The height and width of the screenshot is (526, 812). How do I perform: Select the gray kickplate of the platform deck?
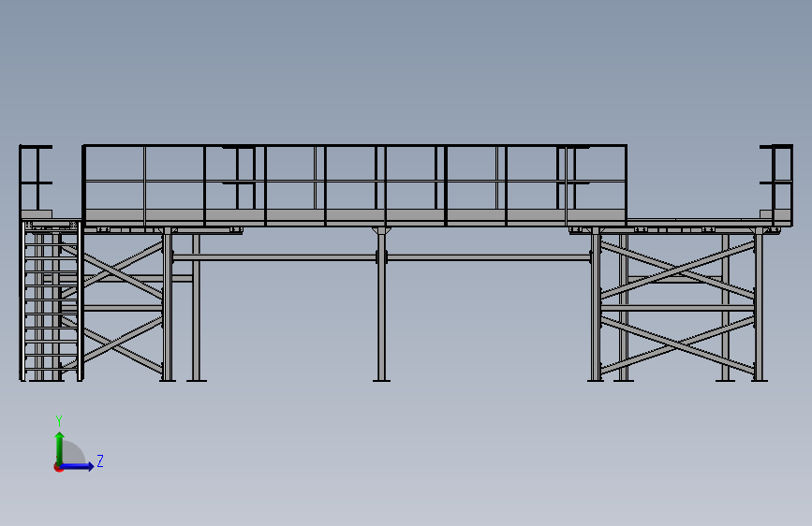tap(355, 215)
